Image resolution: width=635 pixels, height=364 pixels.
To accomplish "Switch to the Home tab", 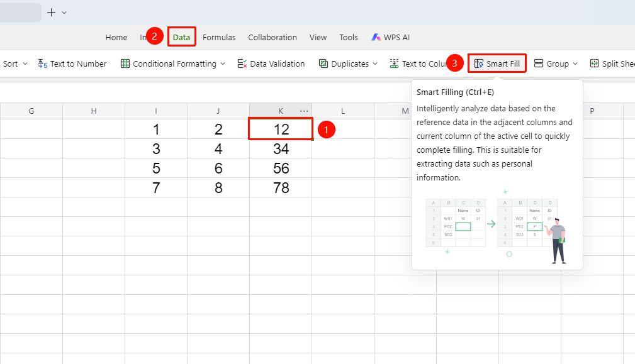I will tap(116, 37).
